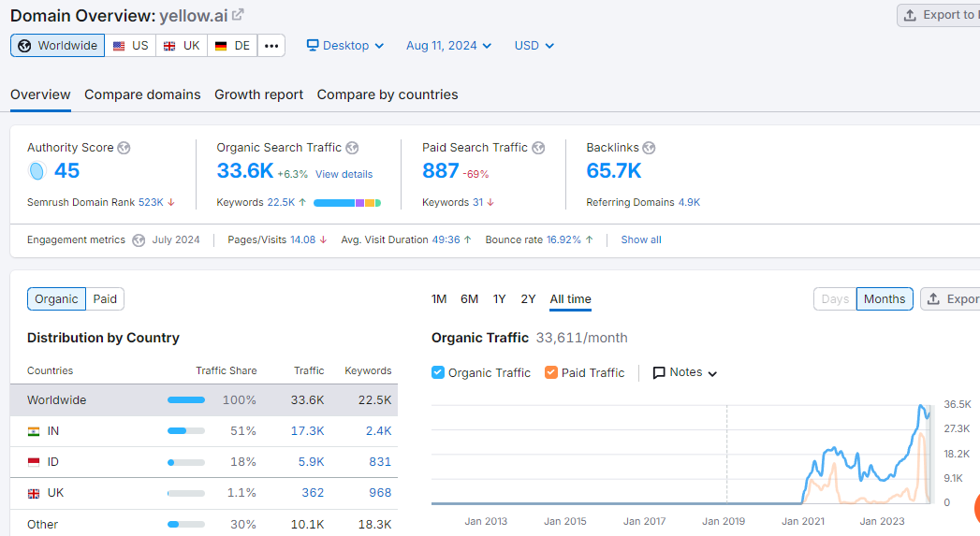Image resolution: width=980 pixels, height=536 pixels.
Task: Select 2Y time range tab
Action: (528, 299)
